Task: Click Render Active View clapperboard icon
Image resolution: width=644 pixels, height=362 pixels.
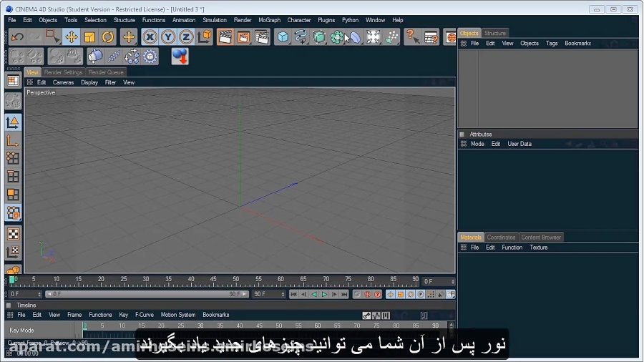Action: pyautogui.click(x=225, y=36)
